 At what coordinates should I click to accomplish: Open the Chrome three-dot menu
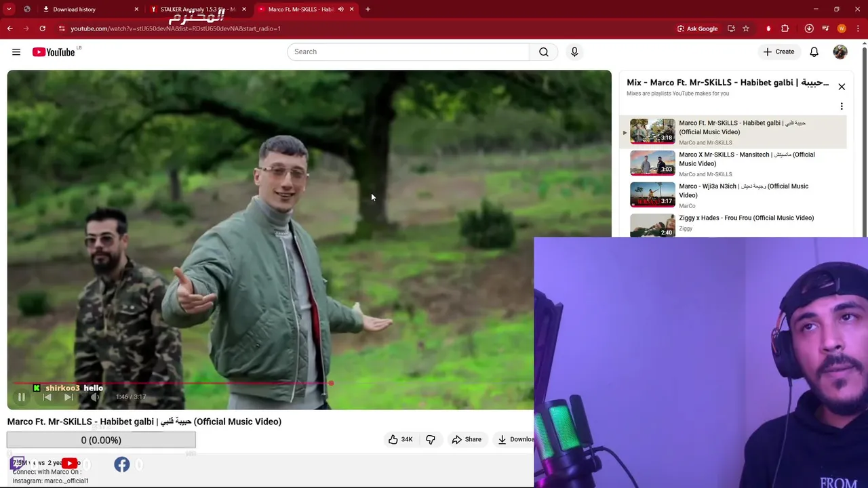(x=859, y=28)
